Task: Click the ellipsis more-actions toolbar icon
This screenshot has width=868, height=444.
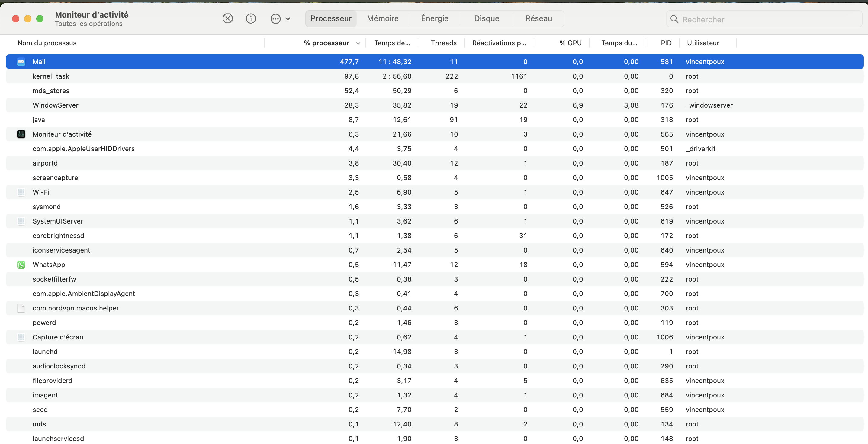Action: (x=275, y=19)
